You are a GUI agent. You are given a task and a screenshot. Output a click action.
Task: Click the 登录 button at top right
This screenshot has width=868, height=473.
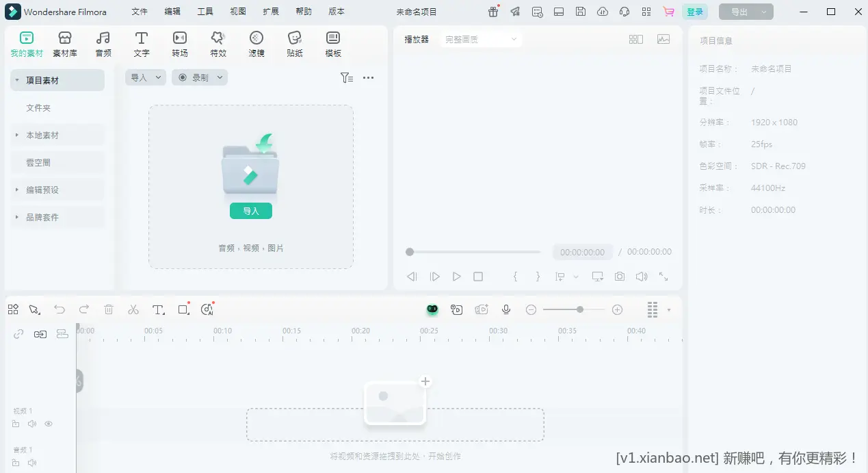tap(696, 11)
